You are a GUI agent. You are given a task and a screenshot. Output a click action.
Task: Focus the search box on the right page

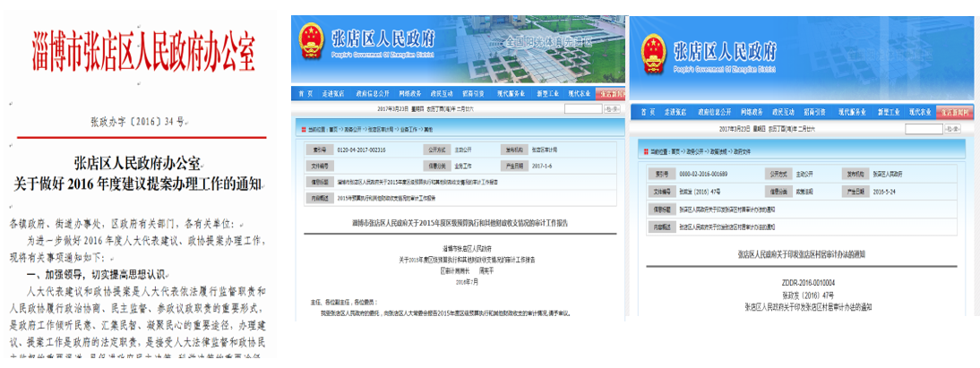click(x=924, y=129)
